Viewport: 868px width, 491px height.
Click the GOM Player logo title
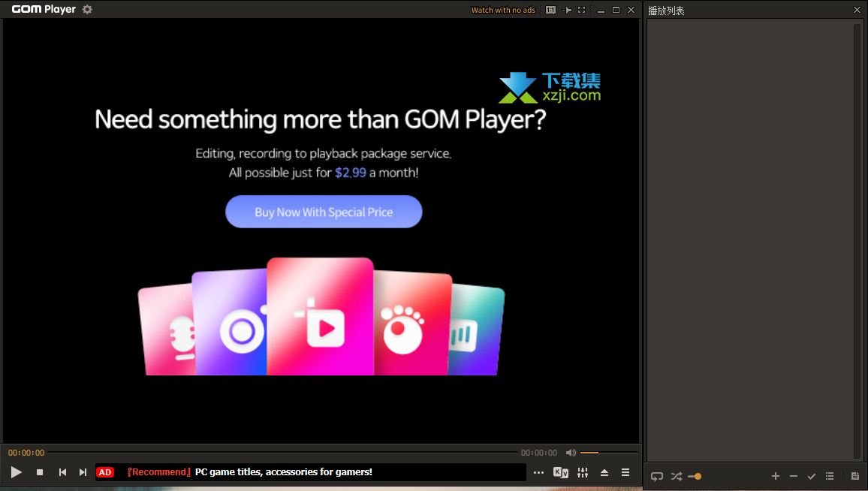(44, 10)
